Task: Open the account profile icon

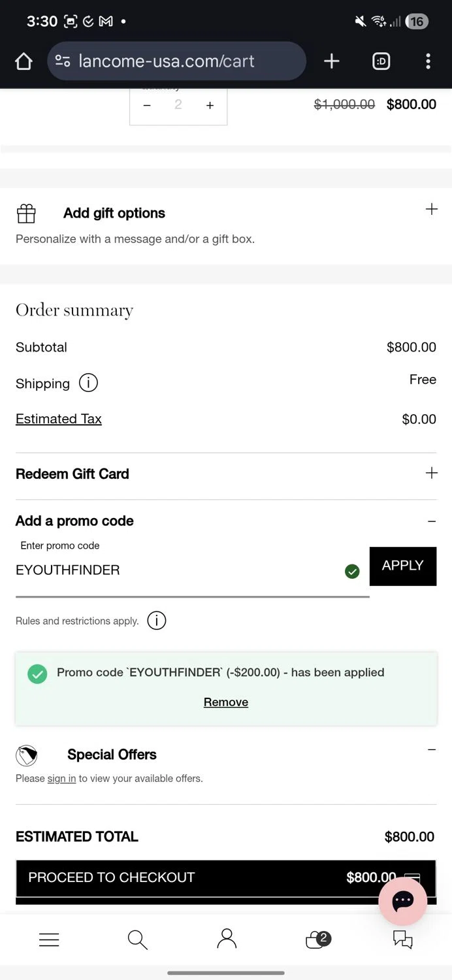Action: pos(226,939)
